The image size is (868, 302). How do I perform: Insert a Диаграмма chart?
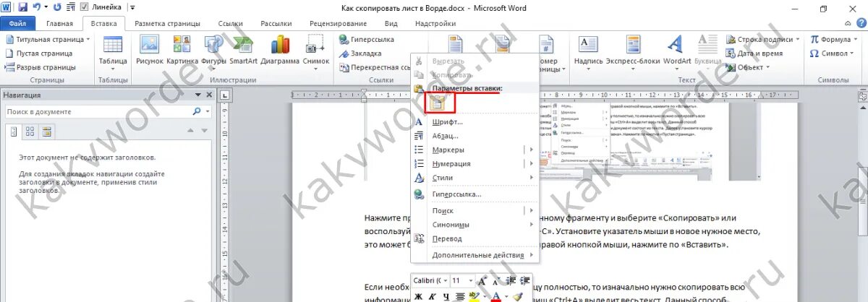[x=280, y=51]
